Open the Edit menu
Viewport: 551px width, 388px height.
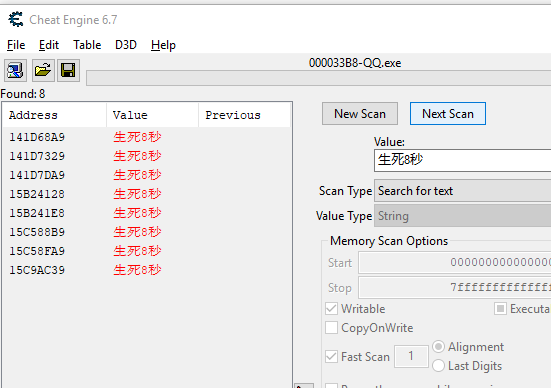point(49,45)
